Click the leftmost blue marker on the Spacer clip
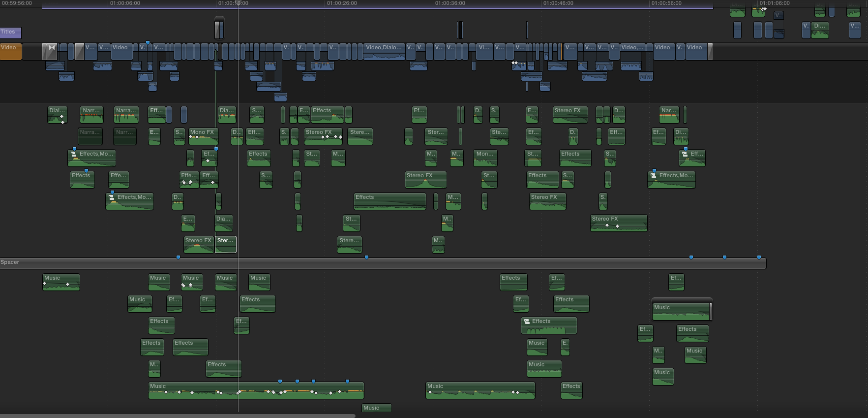The width and height of the screenshot is (868, 418). coord(178,257)
